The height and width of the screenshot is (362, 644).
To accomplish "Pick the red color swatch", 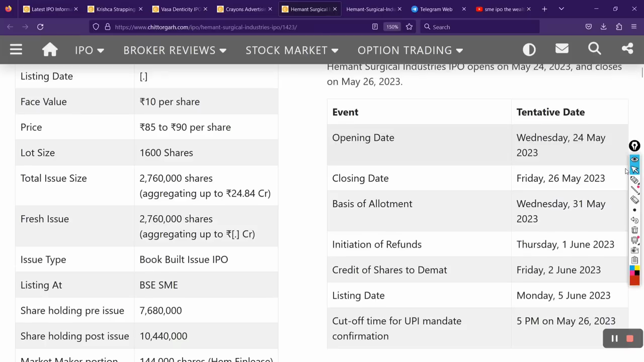I will [x=634, y=281].
